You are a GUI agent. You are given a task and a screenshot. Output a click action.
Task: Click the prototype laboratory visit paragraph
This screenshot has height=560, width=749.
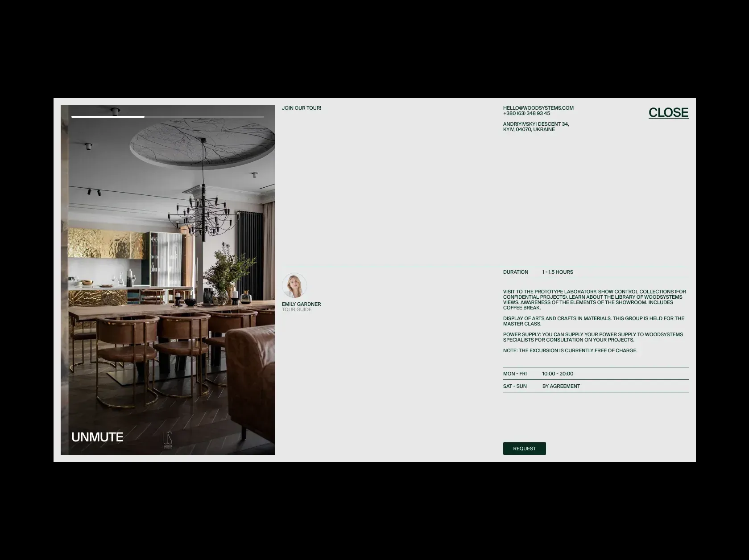[594, 300]
